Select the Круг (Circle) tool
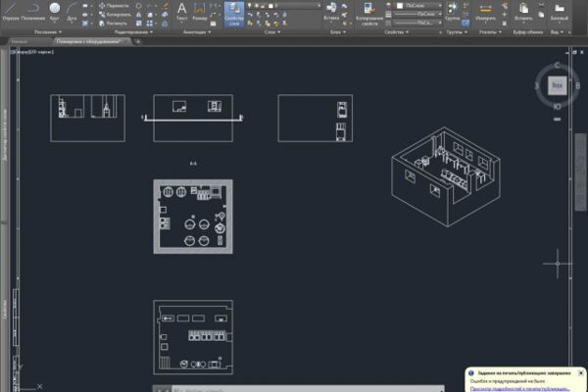The width and height of the screenshot is (588, 392). [x=55, y=11]
